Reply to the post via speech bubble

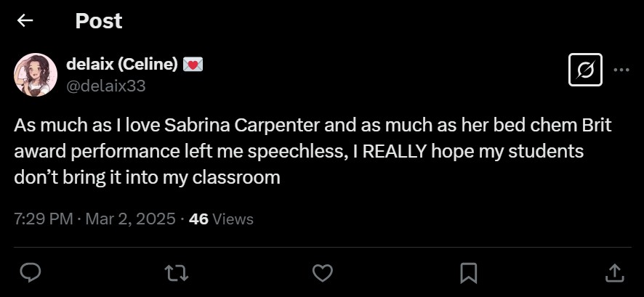(x=30, y=272)
